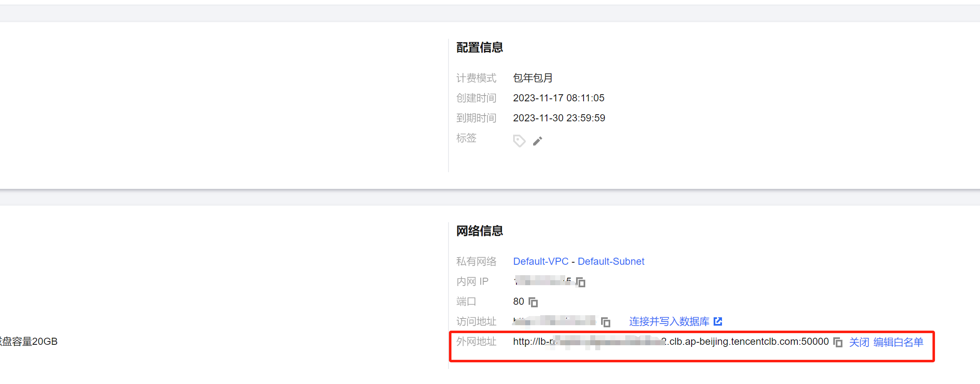Screen dimensions: 980x384
Task: Click expiry time 2023-11-30 23:59:59
Action: click(559, 118)
